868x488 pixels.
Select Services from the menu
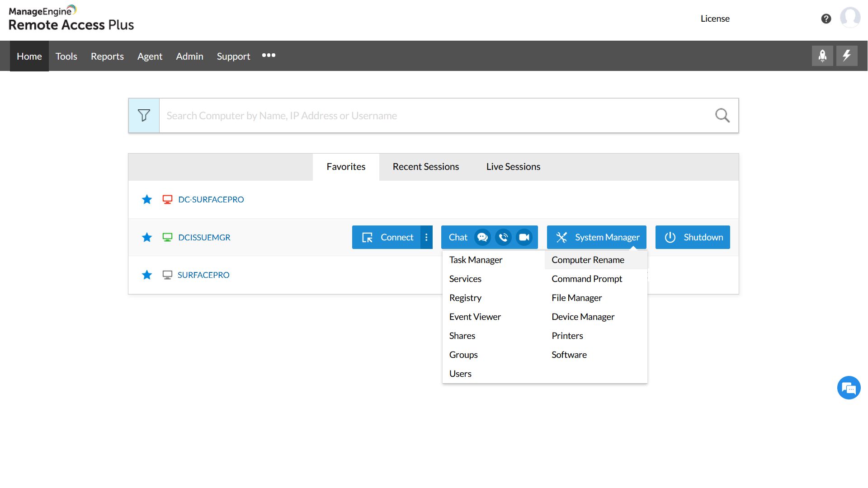click(x=465, y=279)
